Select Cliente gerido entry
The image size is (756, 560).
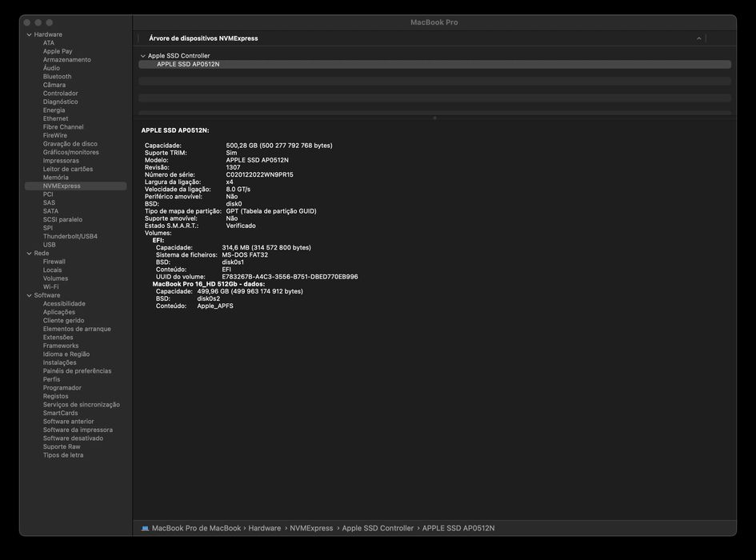(x=63, y=321)
